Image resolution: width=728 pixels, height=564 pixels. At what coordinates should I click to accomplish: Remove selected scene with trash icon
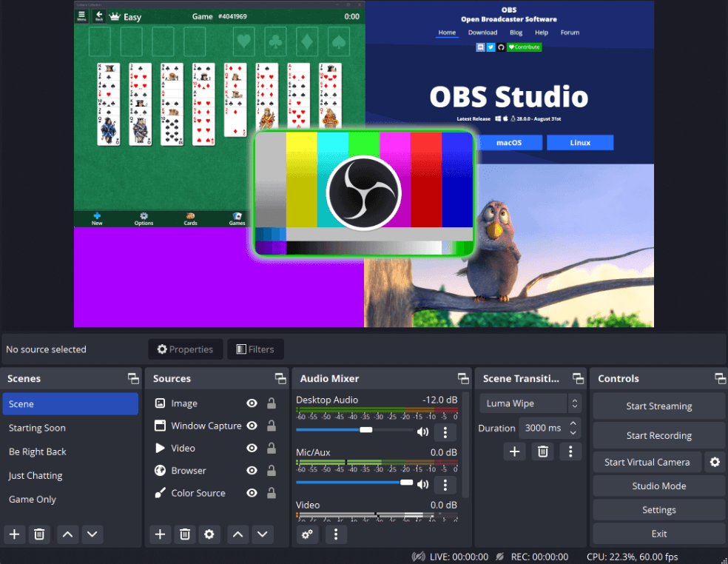(x=39, y=534)
